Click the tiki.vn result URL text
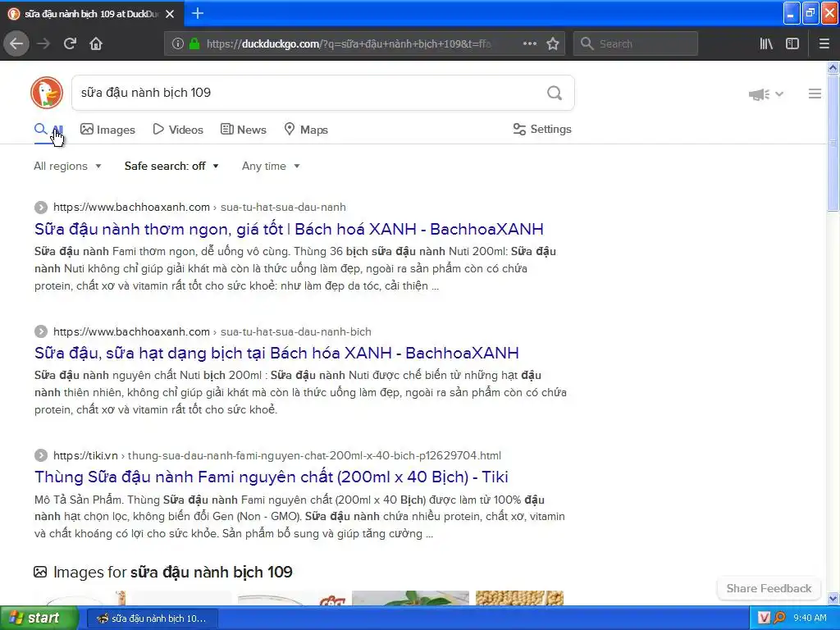Viewport: 840px width, 630px height. 277,455
